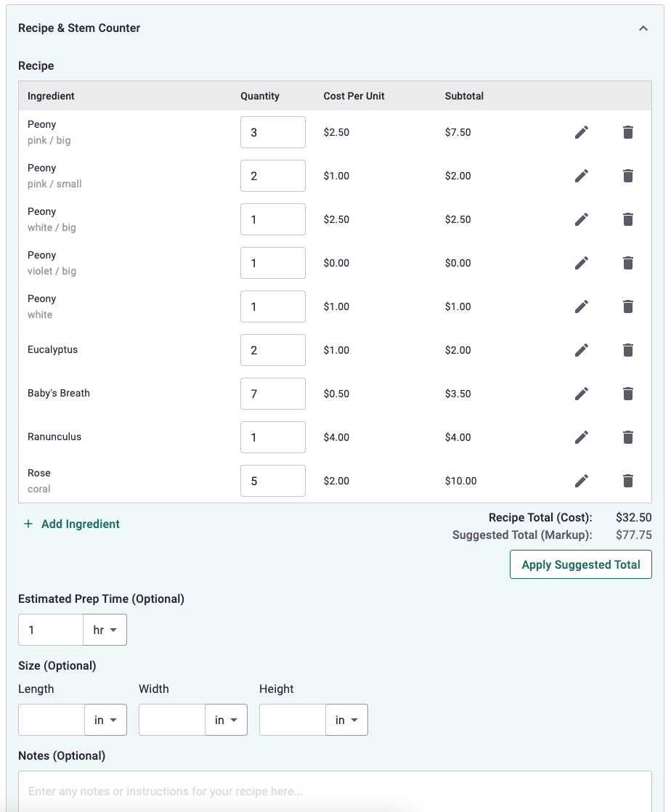This screenshot has width=671, height=812.
Task: Edit the Ranunculus ingredient
Action: click(x=581, y=437)
